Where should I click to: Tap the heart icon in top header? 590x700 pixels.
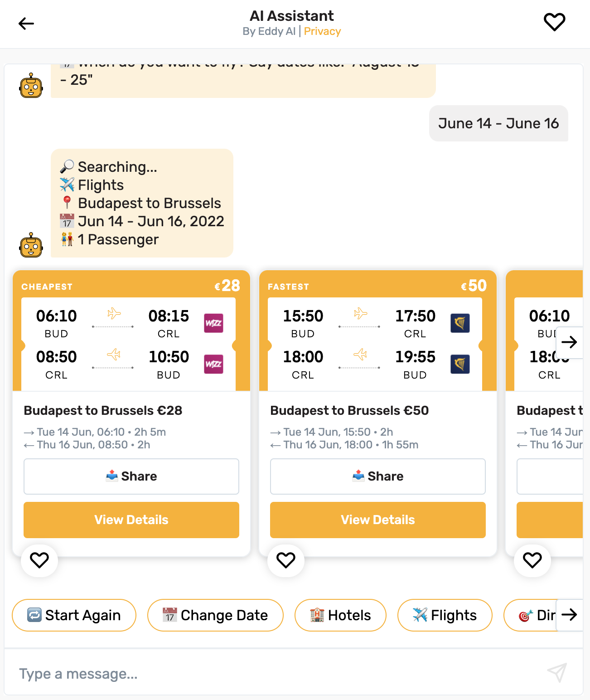pos(554,21)
